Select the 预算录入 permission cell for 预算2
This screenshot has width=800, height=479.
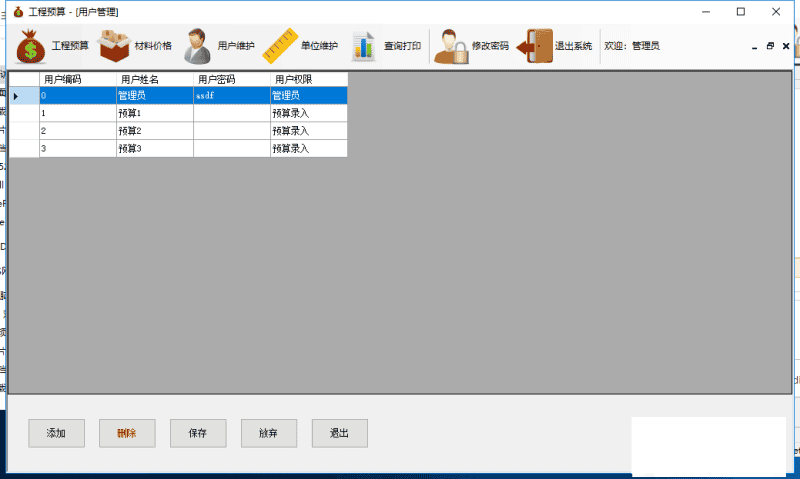(x=309, y=131)
